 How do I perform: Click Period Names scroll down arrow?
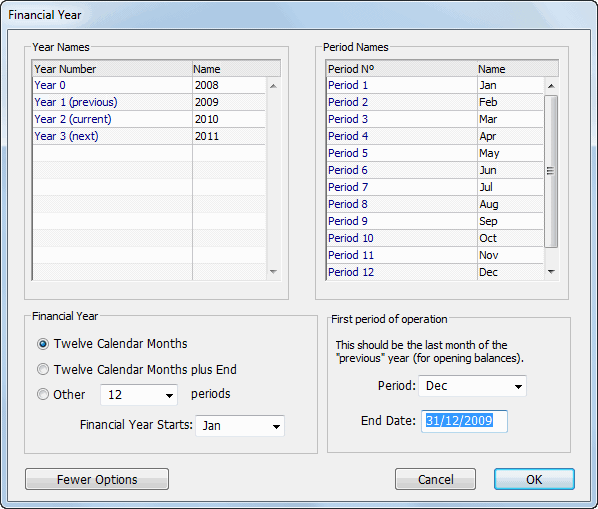(551, 272)
